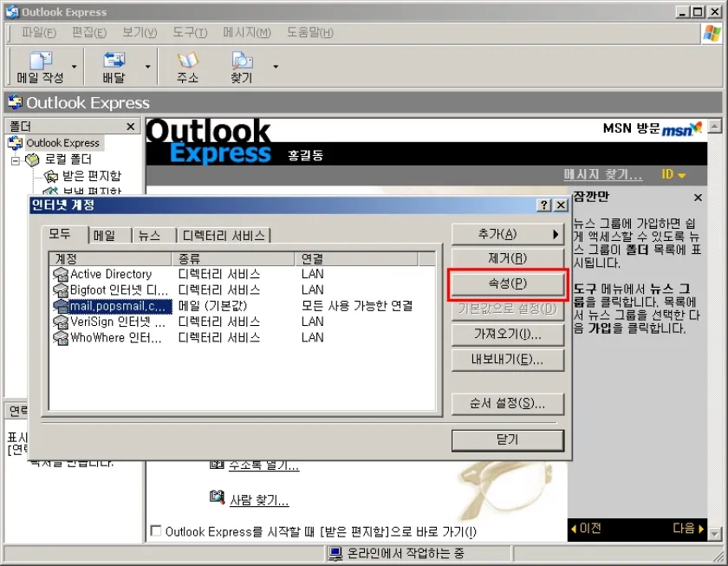Open the 받은 편지함 folder
Screen dimensions: 728x566
(92, 176)
